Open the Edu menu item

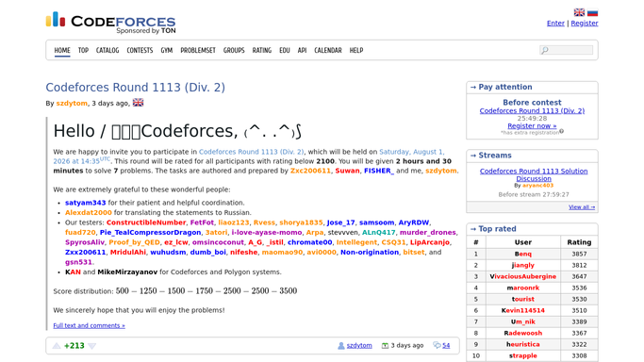[x=285, y=50]
